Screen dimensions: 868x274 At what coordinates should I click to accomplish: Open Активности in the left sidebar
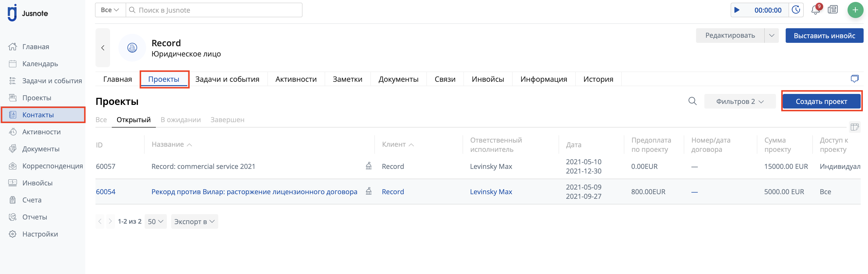(41, 132)
